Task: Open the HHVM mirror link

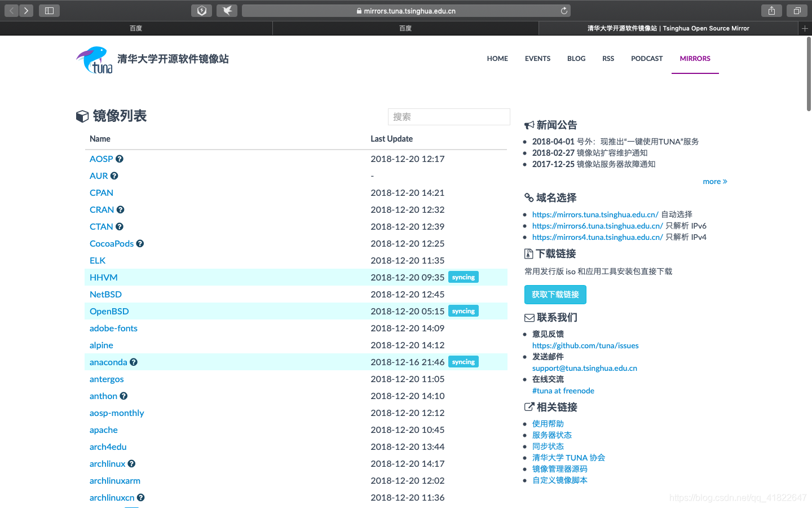Action: [x=104, y=278]
